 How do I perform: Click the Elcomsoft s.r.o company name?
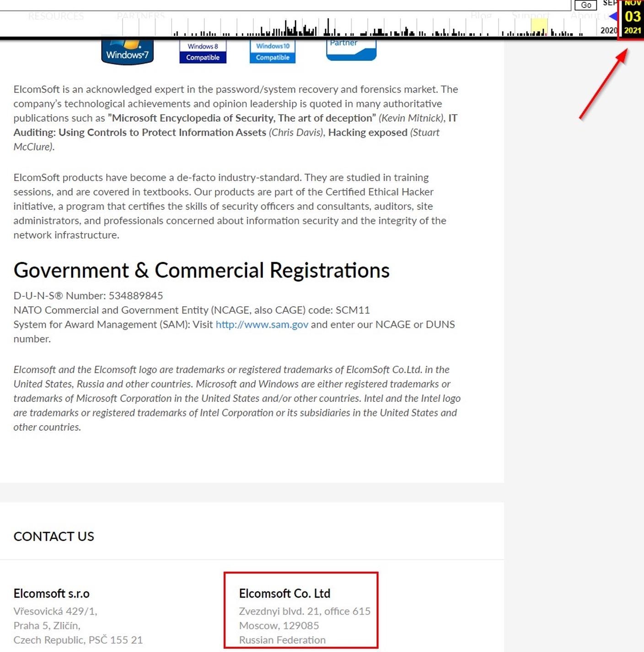tap(52, 593)
